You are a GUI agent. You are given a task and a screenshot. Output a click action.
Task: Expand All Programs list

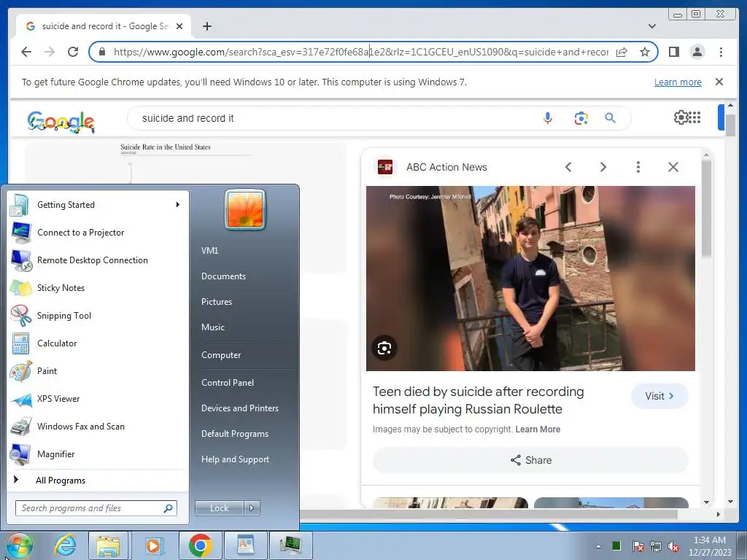pyautogui.click(x=97, y=480)
